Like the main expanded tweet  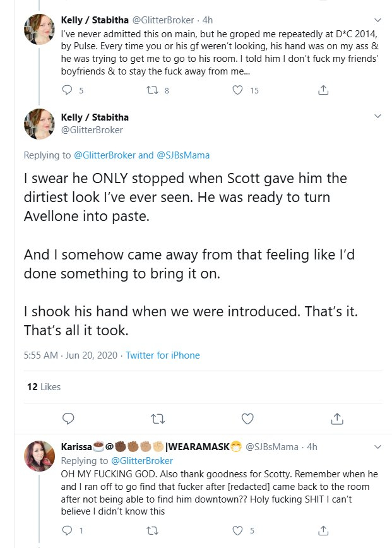pos(247,418)
